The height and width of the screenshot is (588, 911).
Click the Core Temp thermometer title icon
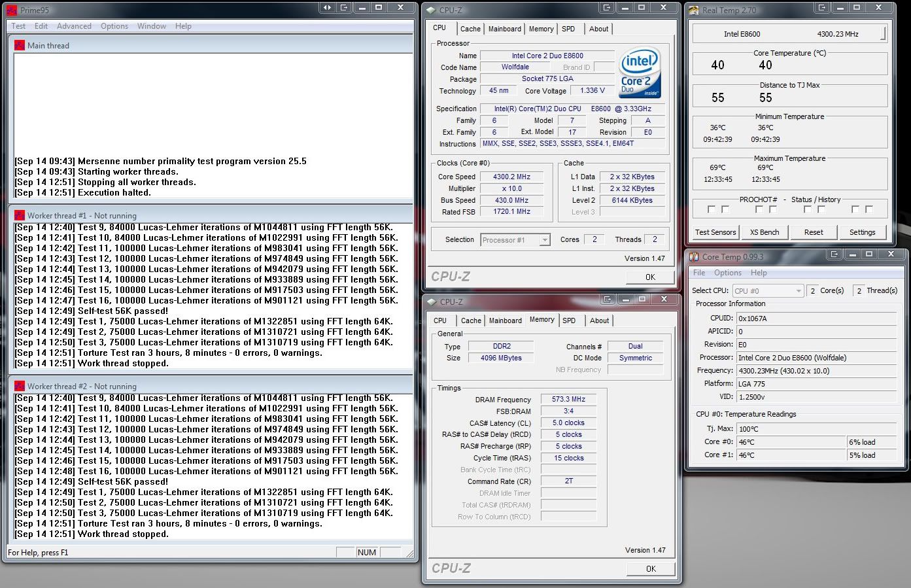point(695,256)
